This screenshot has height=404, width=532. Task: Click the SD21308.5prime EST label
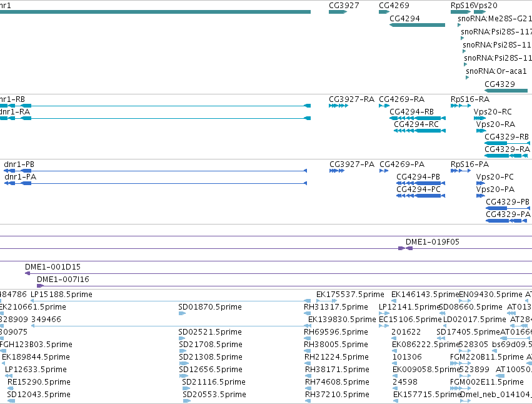click(x=210, y=357)
